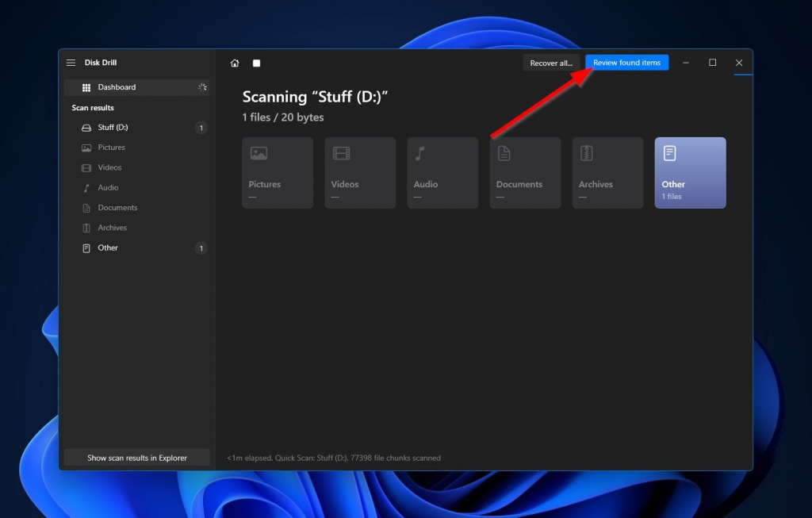Click Show scan results in Explorer
812x518 pixels.
point(137,458)
